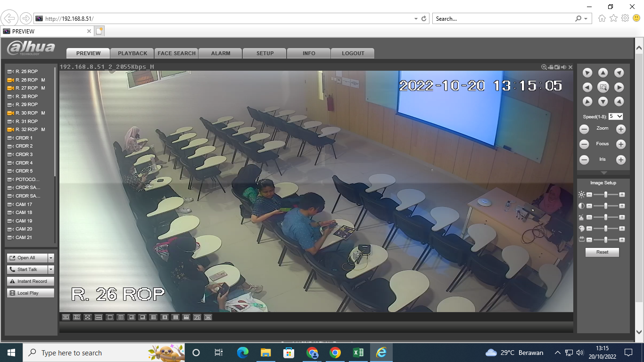Screen dimensions: 644x362
Task: Open the browser address bar dropdown arrow
Action: click(x=416, y=19)
